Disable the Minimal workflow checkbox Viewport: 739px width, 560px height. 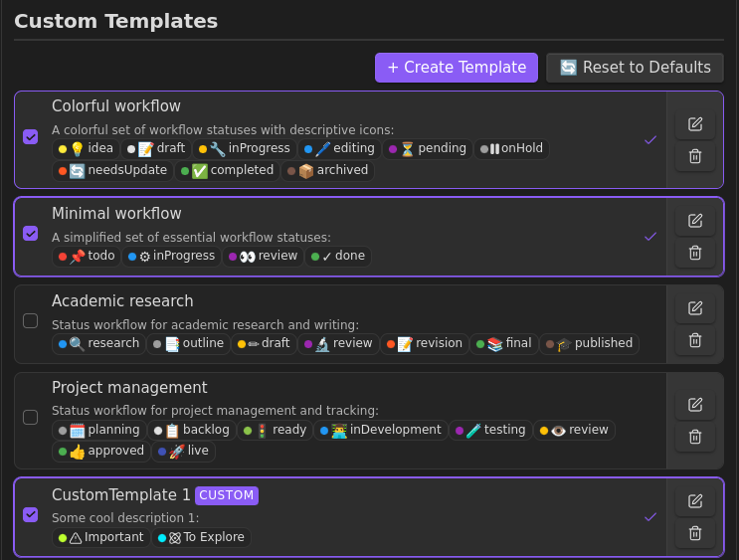click(x=31, y=234)
